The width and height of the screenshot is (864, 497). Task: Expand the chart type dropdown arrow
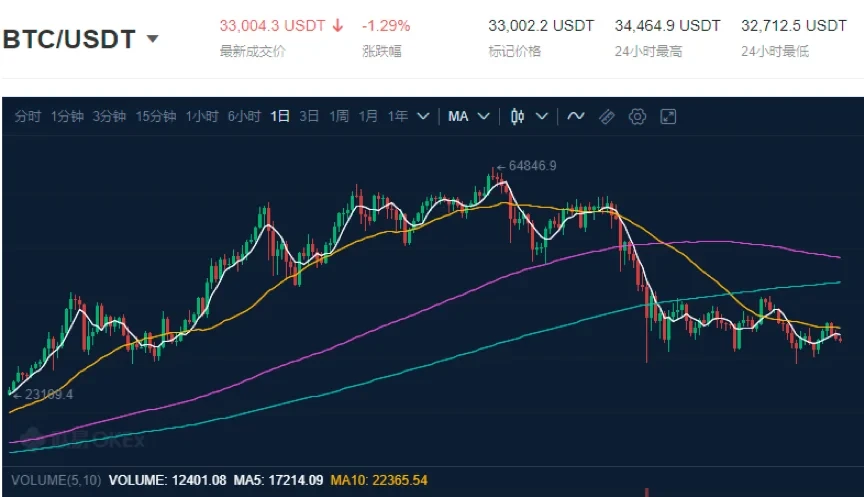pos(542,117)
